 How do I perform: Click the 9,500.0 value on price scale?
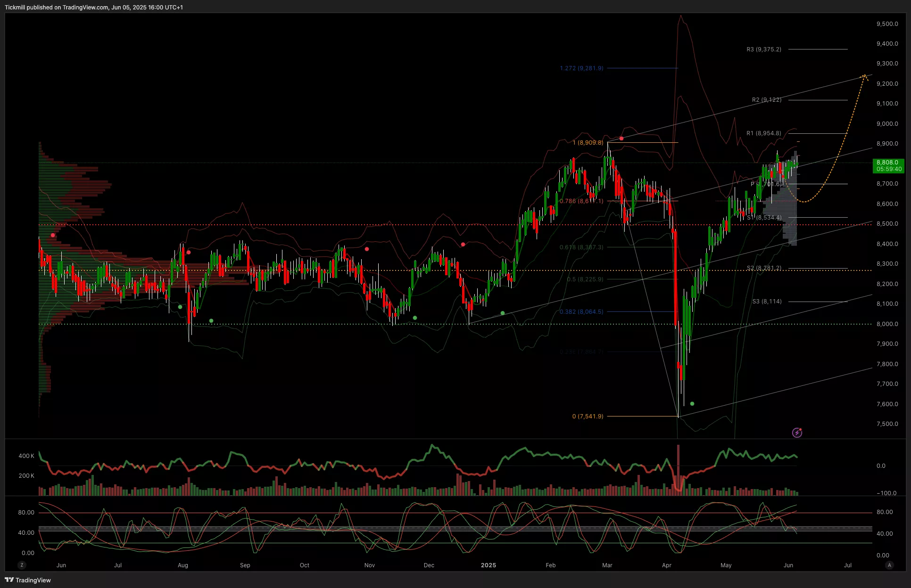pyautogui.click(x=887, y=24)
